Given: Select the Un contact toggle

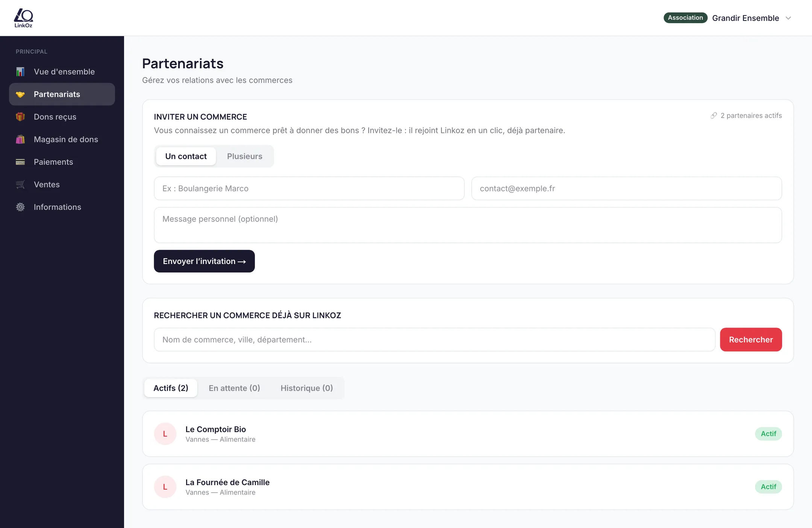Looking at the screenshot, I should click(x=186, y=156).
